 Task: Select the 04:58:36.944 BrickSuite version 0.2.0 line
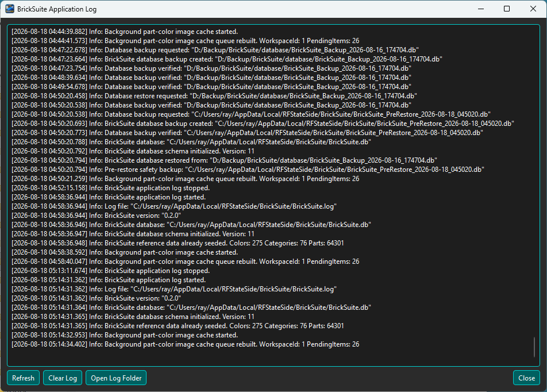(x=97, y=216)
